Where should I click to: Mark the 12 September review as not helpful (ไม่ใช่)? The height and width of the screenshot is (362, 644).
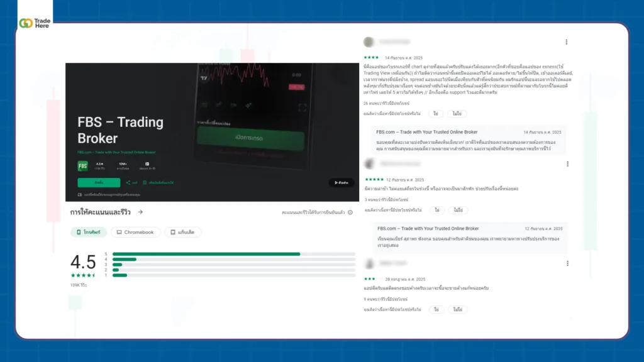coord(457,209)
